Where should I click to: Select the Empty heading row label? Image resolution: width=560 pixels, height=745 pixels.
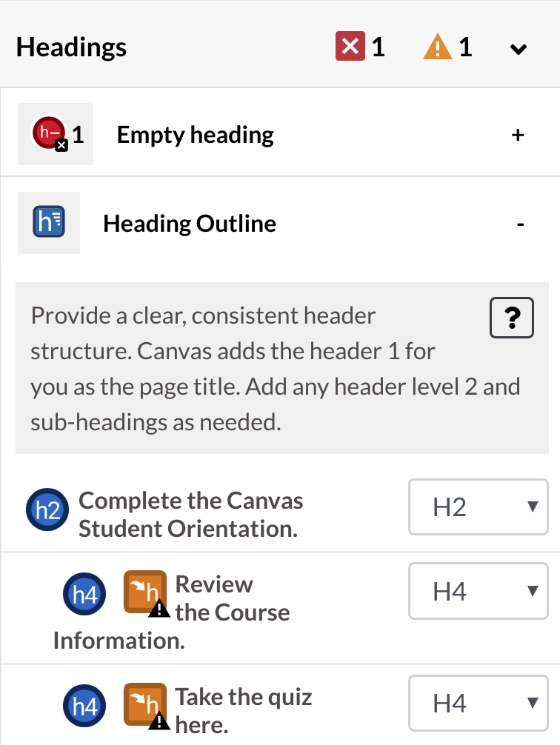click(196, 135)
